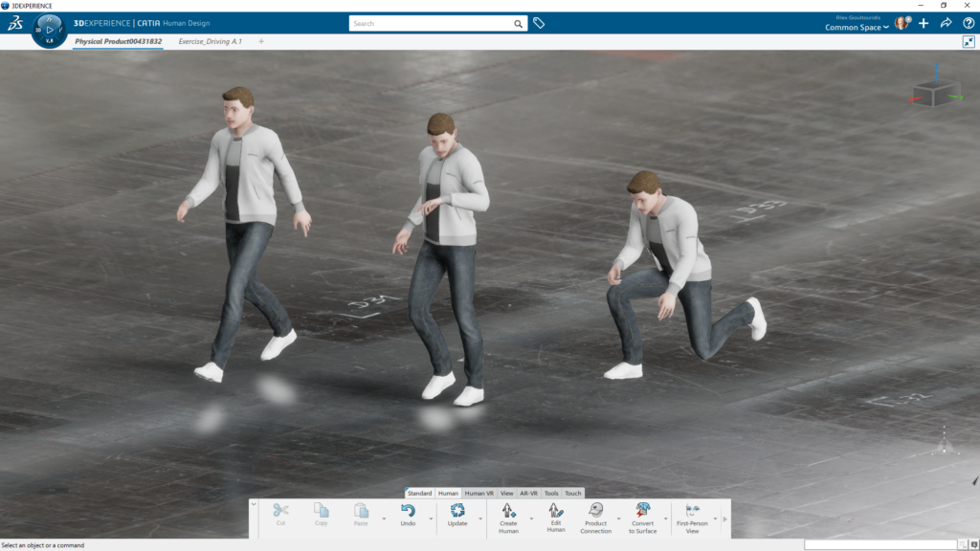This screenshot has height=551, width=980.
Task: Click the tag icon beside search
Action: tap(539, 23)
